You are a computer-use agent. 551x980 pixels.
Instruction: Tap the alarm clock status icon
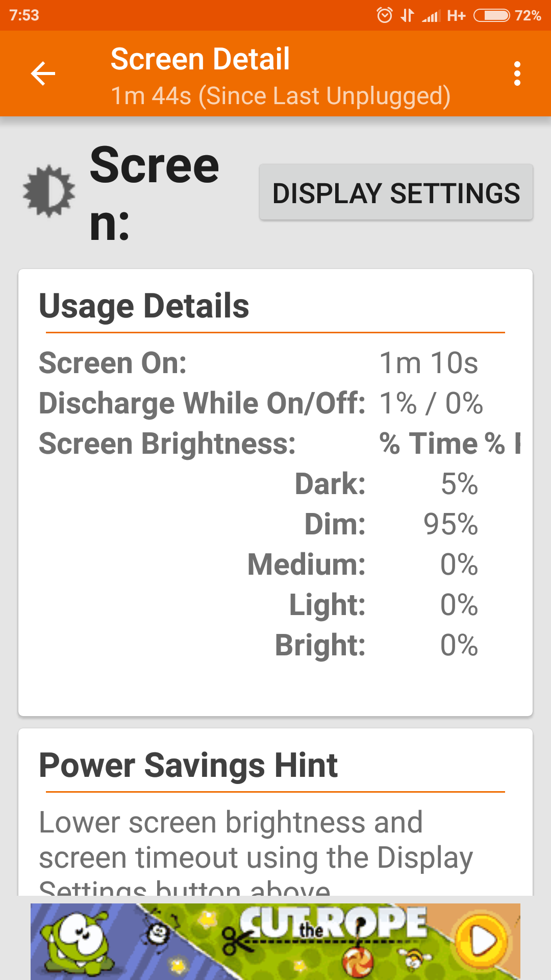385,15
